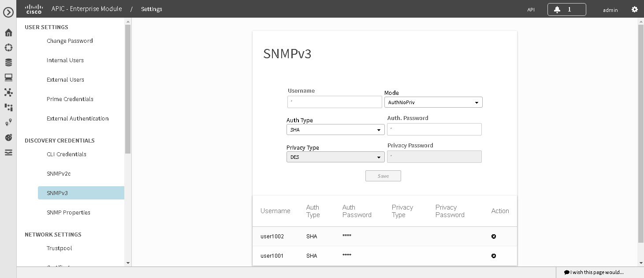Click the notifications bell showing 1
644x278 pixels.
click(x=566, y=9)
